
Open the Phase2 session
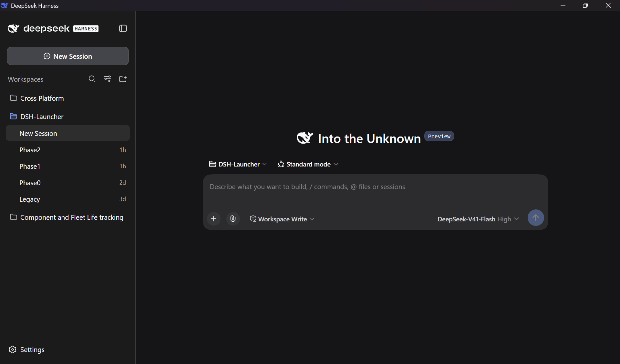point(68,150)
